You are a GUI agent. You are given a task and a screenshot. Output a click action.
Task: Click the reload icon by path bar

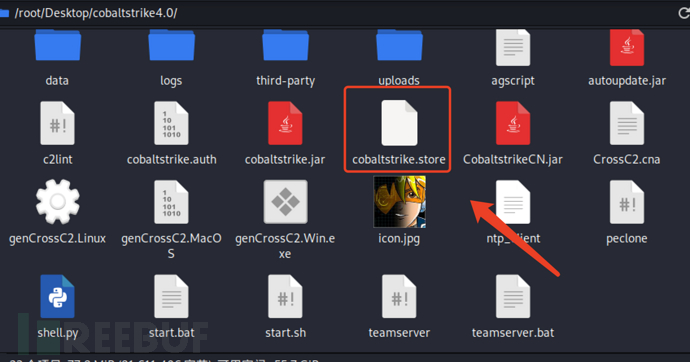pyautogui.click(x=684, y=13)
